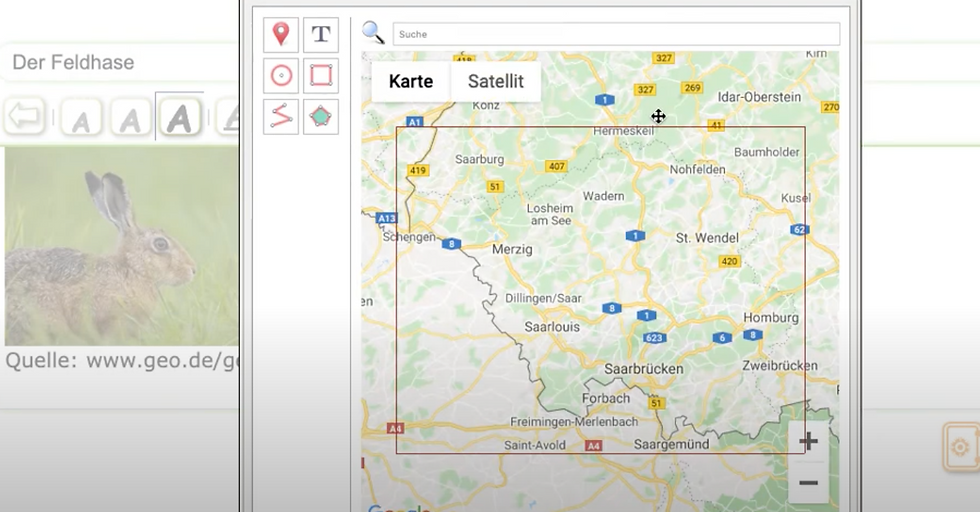Click the Forbach map label
Image resolution: width=980 pixels, height=512 pixels.
[606, 398]
